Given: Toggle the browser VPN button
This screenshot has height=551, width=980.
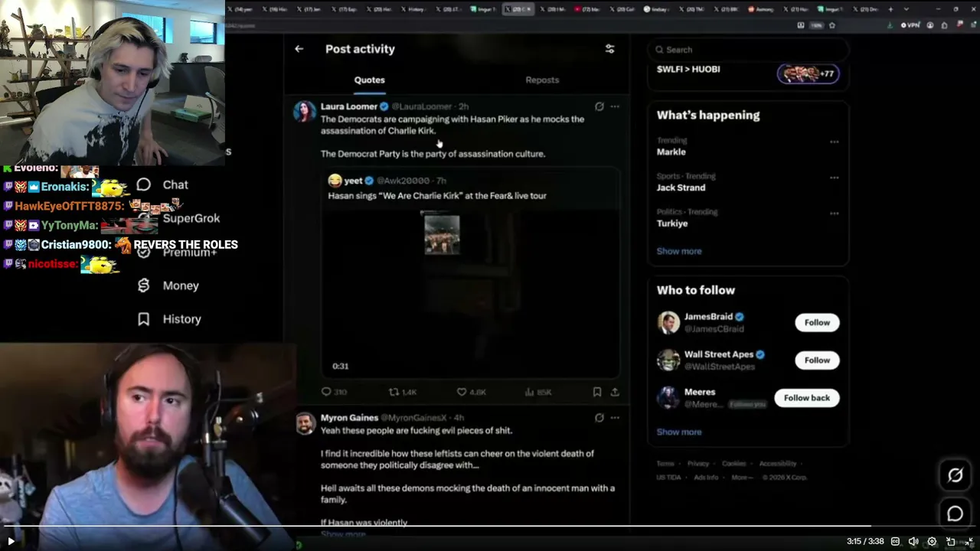Looking at the screenshot, I should pos(910,25).
